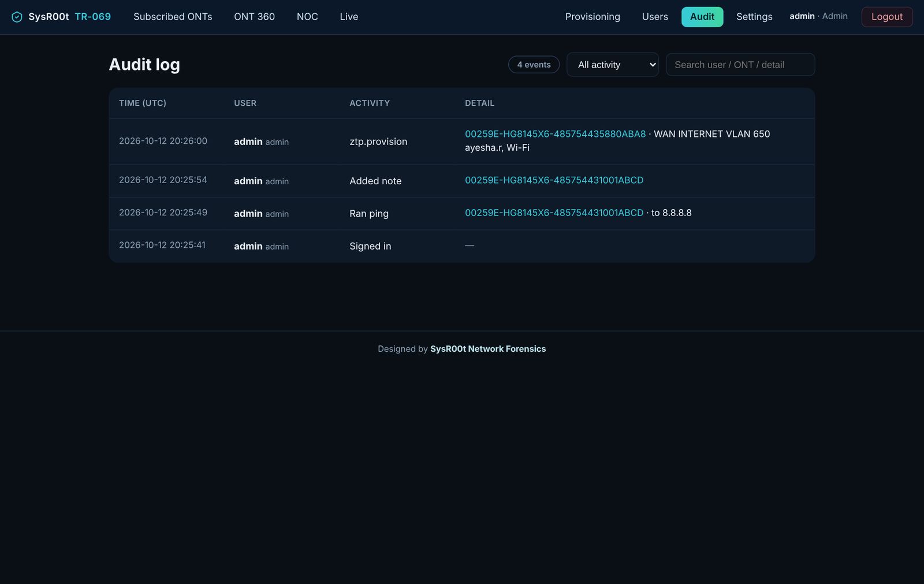Click timestamp 2026-10-12 20:25:54
The width and height of the screenshot is (924, 584).
pyautogui.click(x=163, y=180)
